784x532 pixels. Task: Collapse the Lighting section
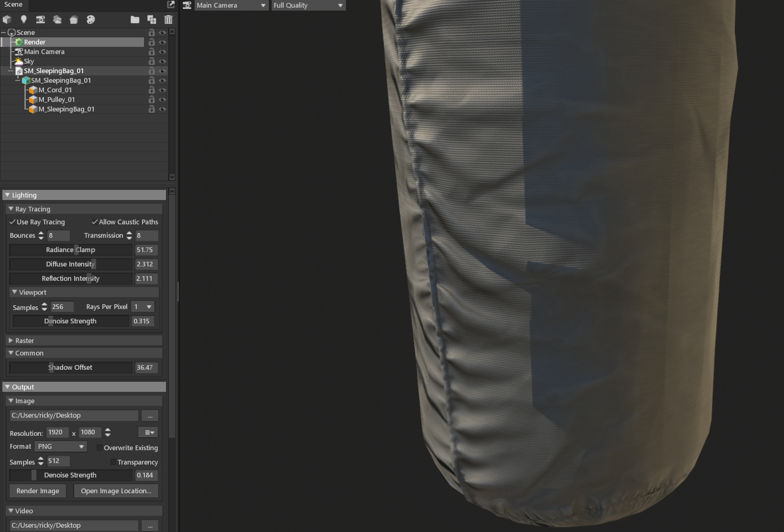pos(7,195)
